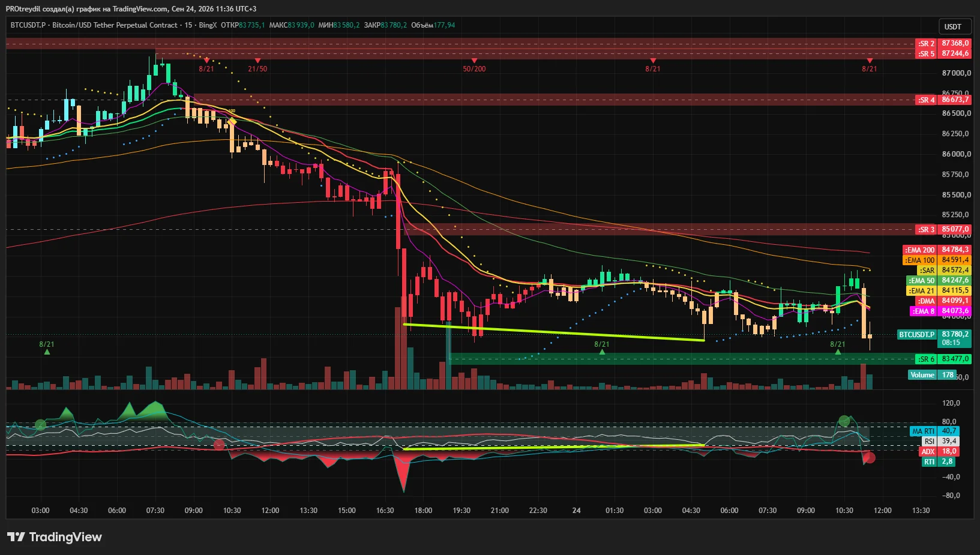Select the lime green trendline on the price chart

click(553, 332)
